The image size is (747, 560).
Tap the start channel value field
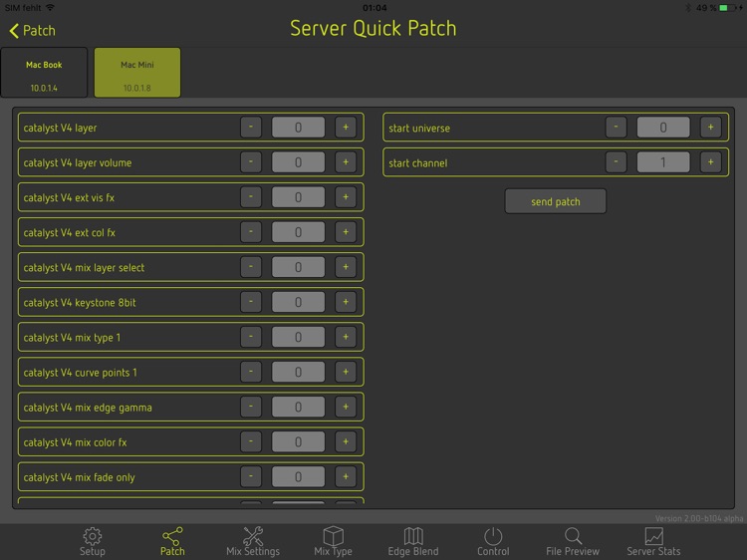[x=663, y=162]
